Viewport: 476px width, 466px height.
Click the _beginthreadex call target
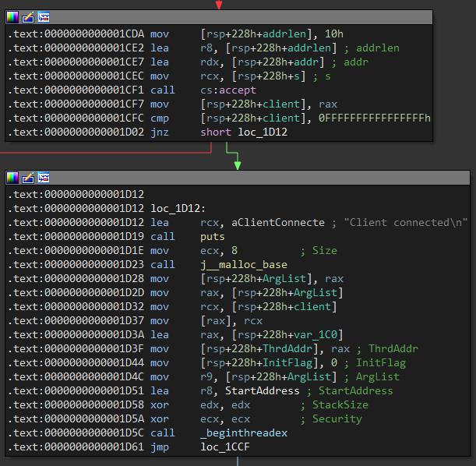[244, 433]
